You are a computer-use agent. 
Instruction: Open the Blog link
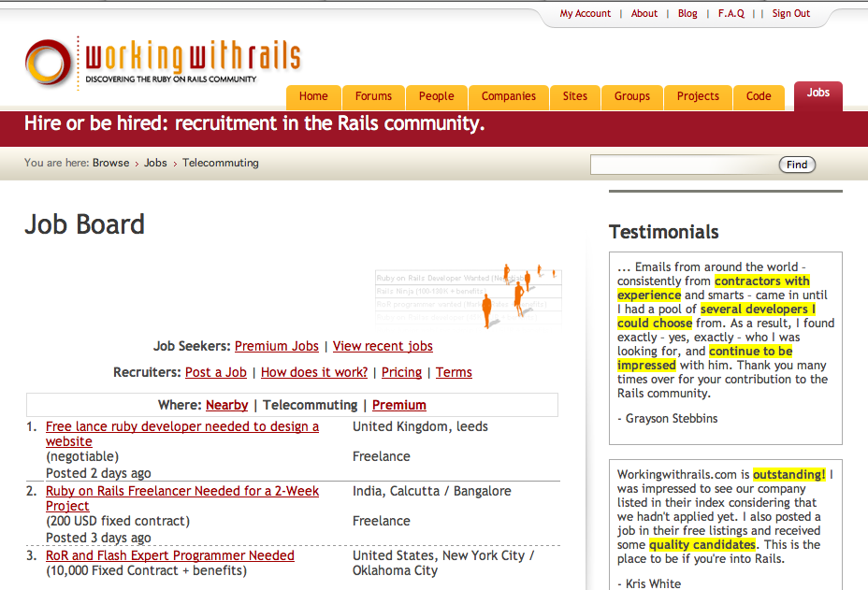[687, 13]
